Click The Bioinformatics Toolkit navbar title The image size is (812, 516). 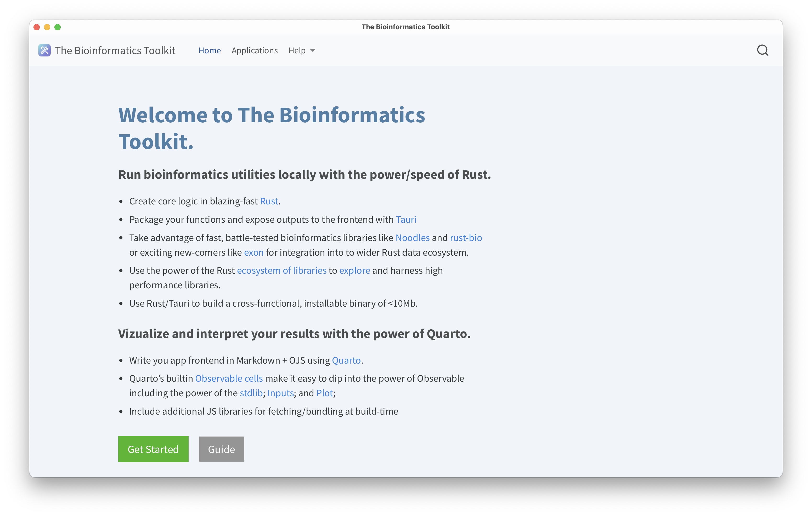(115, 50)
